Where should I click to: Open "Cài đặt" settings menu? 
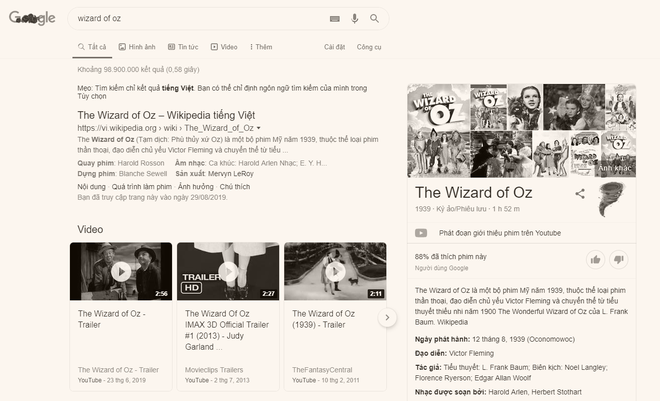click(335, 47)
